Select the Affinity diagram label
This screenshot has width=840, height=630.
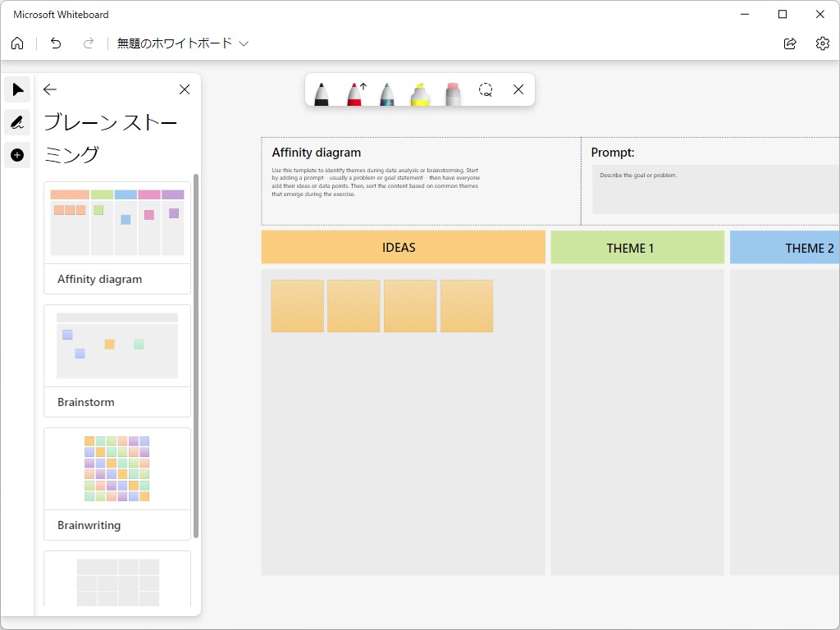tap(99, 279)
